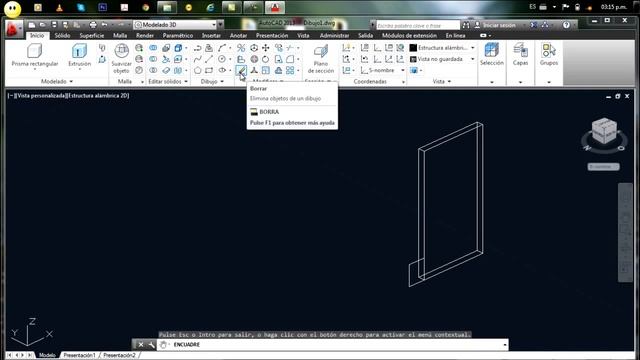640x360 pixels.
Task: Open the Anotar ribbon tab
Action: point(238,36)
